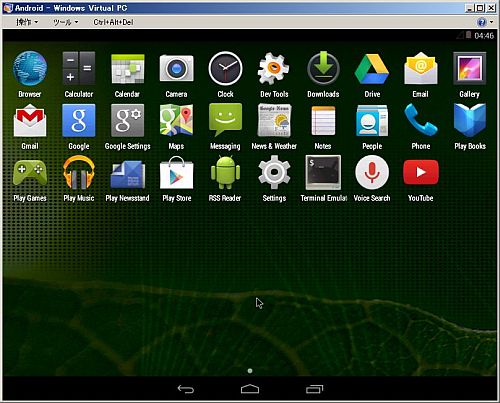Screen dimensions: 500x403
Task: Open the ツール menu
Action: pyautogui.click(x=66, y=22)
